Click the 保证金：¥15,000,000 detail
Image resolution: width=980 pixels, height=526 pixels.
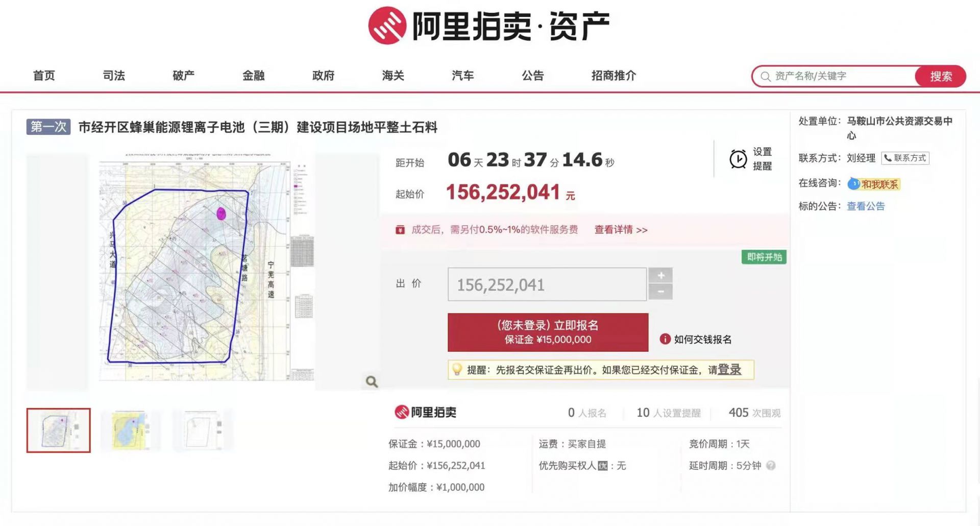[434, 444]
